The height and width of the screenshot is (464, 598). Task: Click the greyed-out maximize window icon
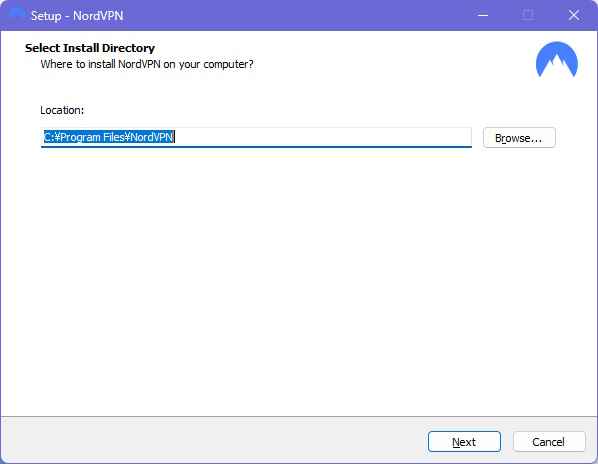click(x=528, y=15)
